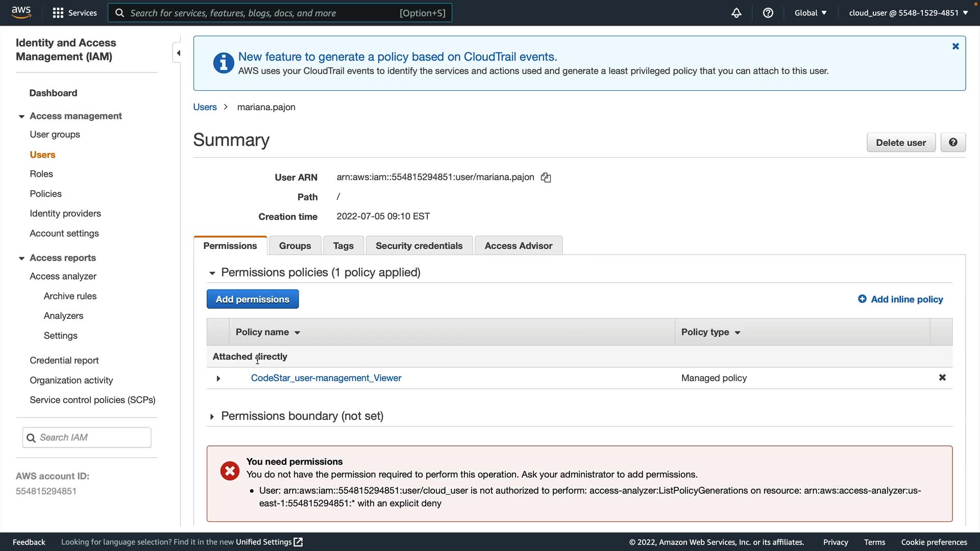Sort by Policy type column

click(710, 332)
